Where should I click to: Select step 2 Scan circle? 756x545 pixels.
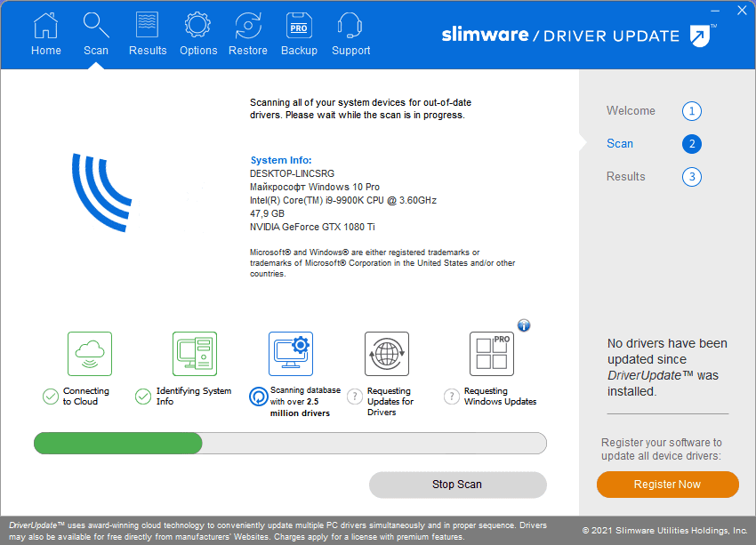[691, 144]
